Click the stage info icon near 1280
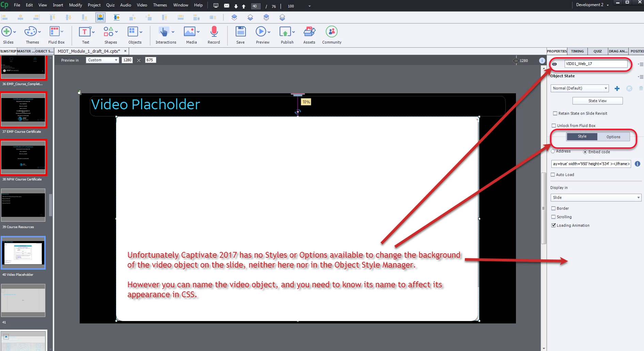 coord(542,60)
